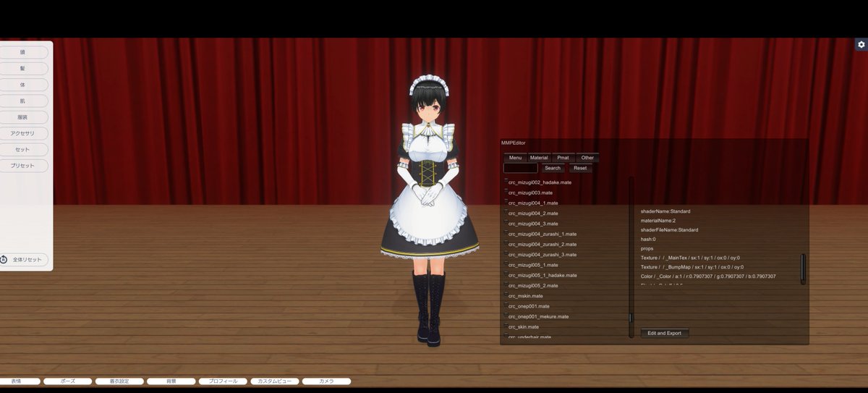This screenshot has width=868, height=393.
Task: Open the Pmat tab in MMPEditor
Action: [x=563, y=157]
